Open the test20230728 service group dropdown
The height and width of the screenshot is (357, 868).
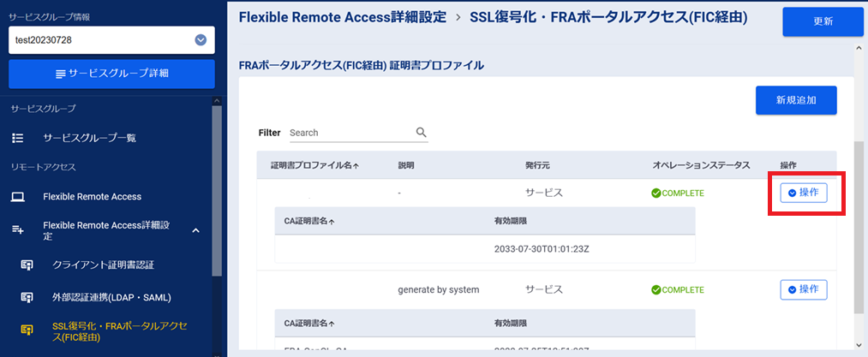click(201, 40)
